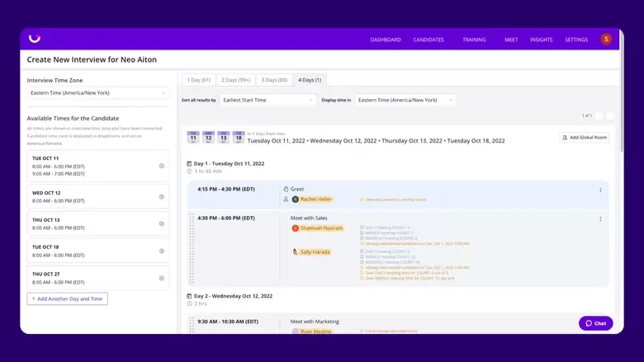Screen dimensions: 644x362
Task: Click Add Global Room button
Action: [585, 138]
